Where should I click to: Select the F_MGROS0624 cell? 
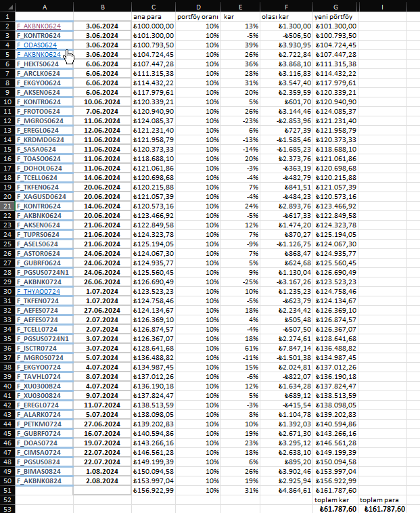coord(45,121)
